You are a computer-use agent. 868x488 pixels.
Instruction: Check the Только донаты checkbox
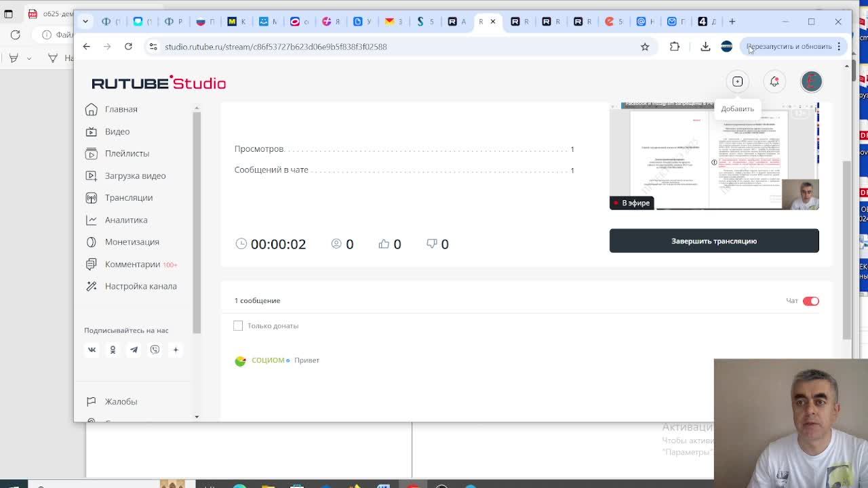click(238, 326)
